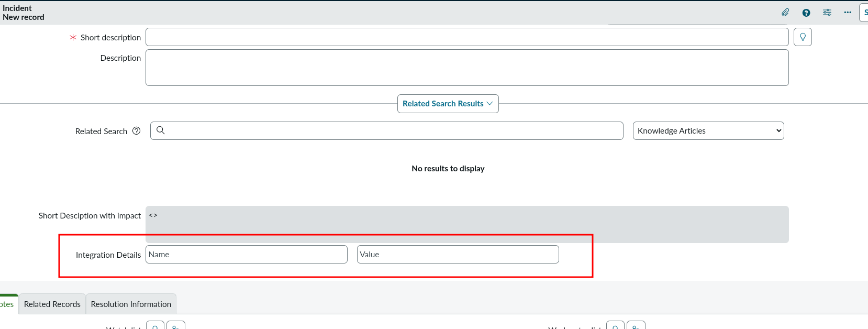Click the lightbulb suggestion icon beside Short description

click(x=803, y=37)
